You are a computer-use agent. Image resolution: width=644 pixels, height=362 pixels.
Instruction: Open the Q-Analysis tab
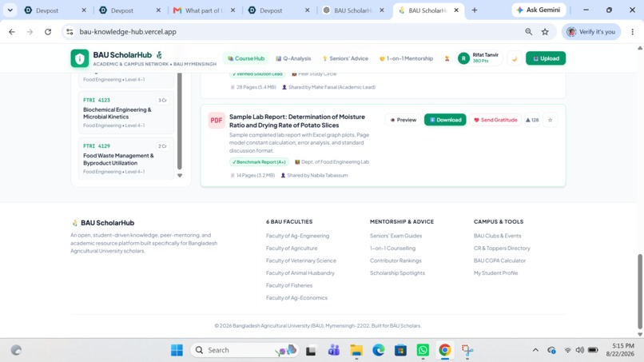293,58
